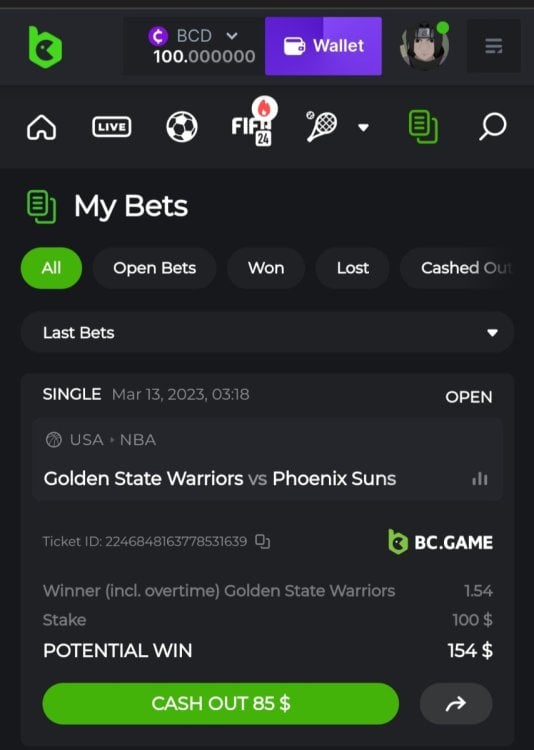Expand more sports with the arrow beside tennis

point(364,127)
